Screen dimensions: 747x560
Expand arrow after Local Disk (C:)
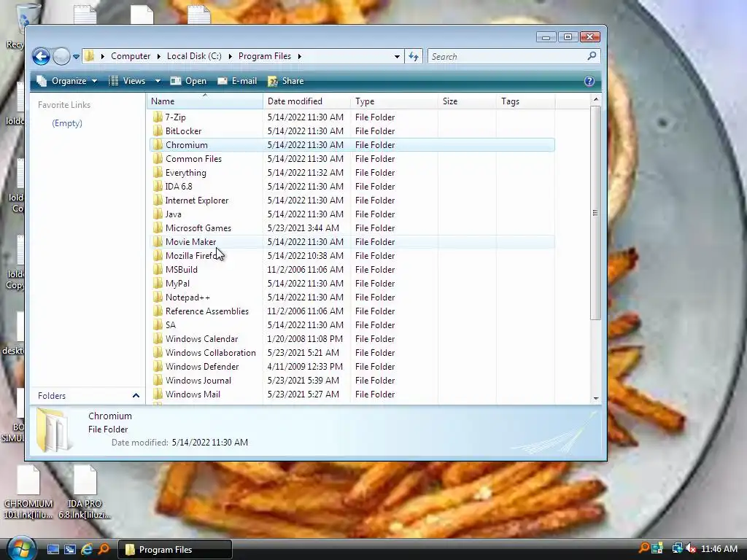click(230, 56)
